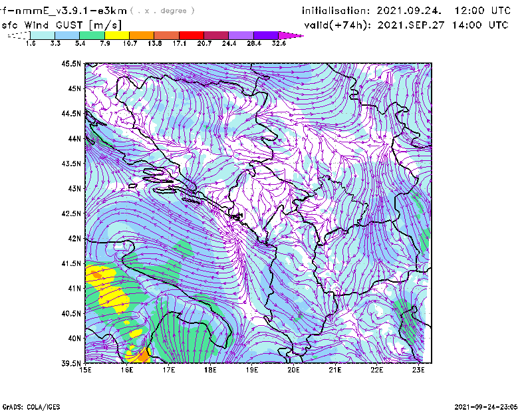The width and height of the screenshot is (532, 411).
Task: Click the 45N latitude label
Action: pos(74,88)
